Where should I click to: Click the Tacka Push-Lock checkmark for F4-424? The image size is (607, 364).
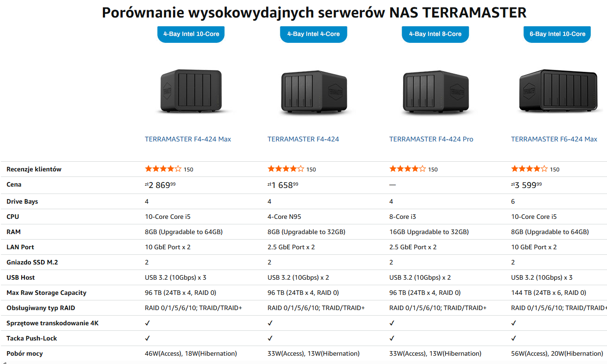coord(270,338)
